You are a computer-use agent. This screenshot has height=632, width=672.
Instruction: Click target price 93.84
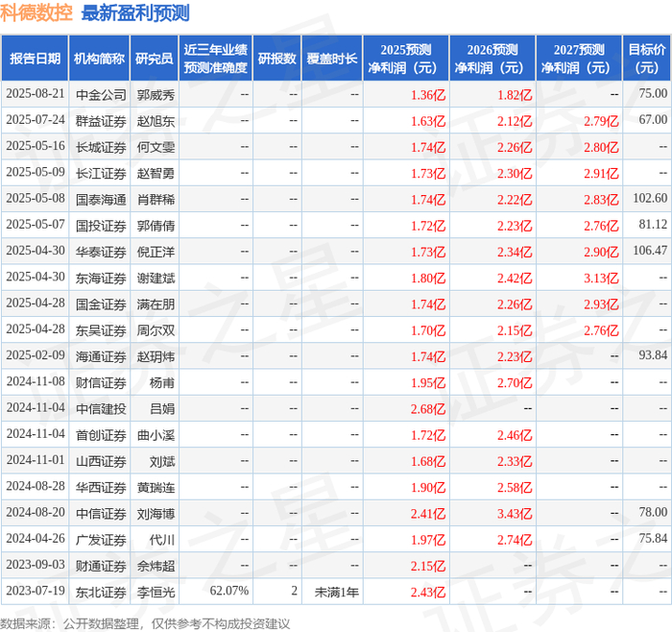(x=653, y=355)
